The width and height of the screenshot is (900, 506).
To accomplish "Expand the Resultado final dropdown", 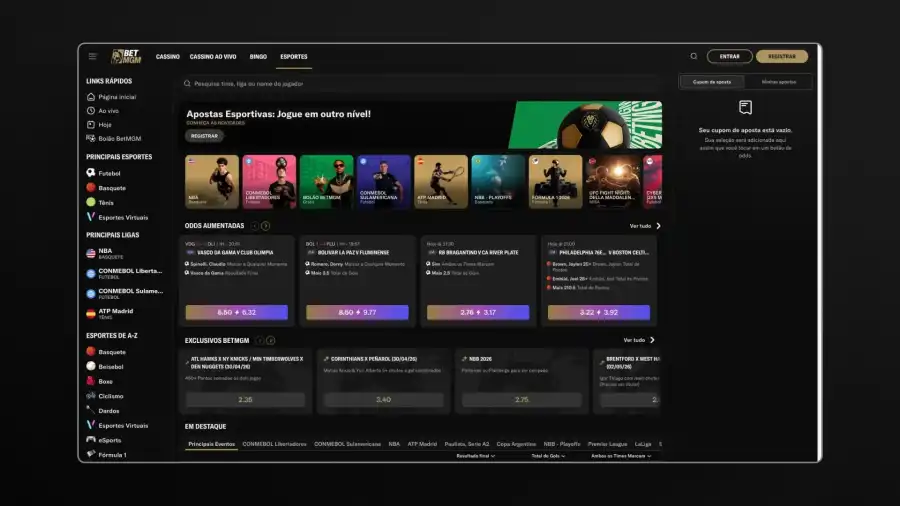I will [475, 456].
